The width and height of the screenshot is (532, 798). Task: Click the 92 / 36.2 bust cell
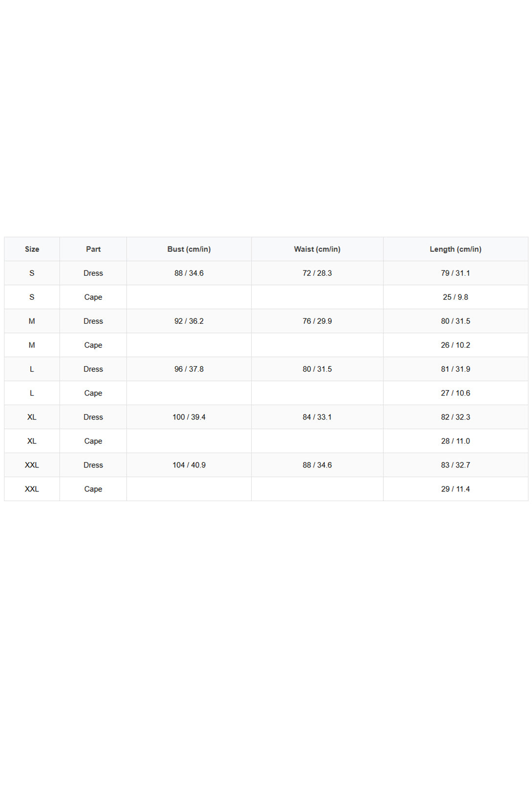click(x=189, y=321)
